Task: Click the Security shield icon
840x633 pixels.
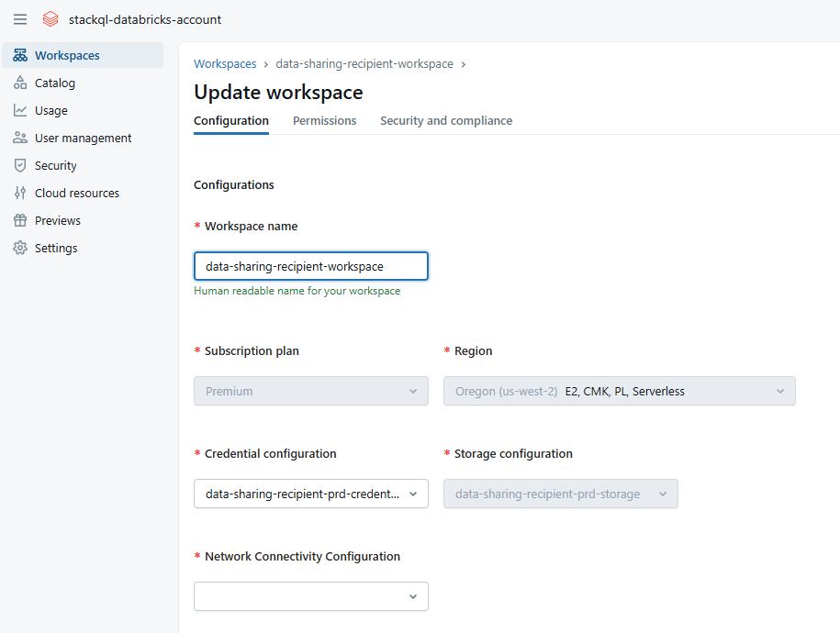Action: 19,166
